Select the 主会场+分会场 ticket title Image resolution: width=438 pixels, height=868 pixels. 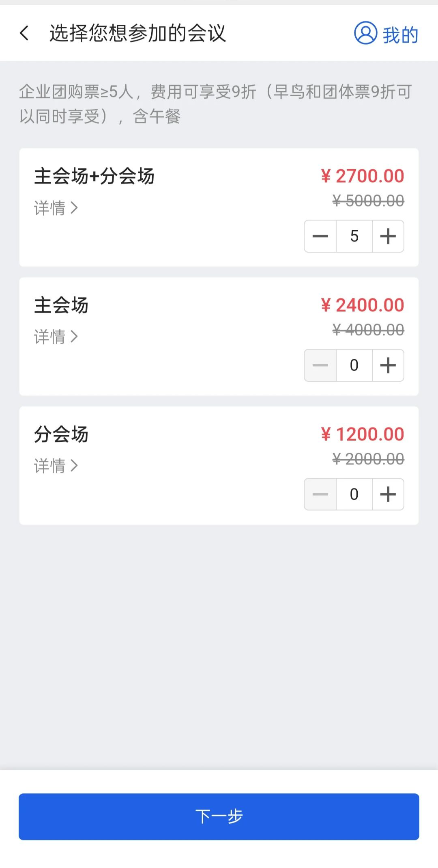pyautogui.click(x=94, y=177)
